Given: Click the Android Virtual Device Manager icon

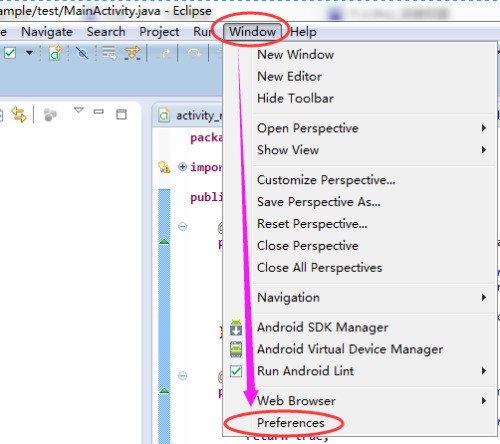Looking at the screenshot, I should (236, 349).
